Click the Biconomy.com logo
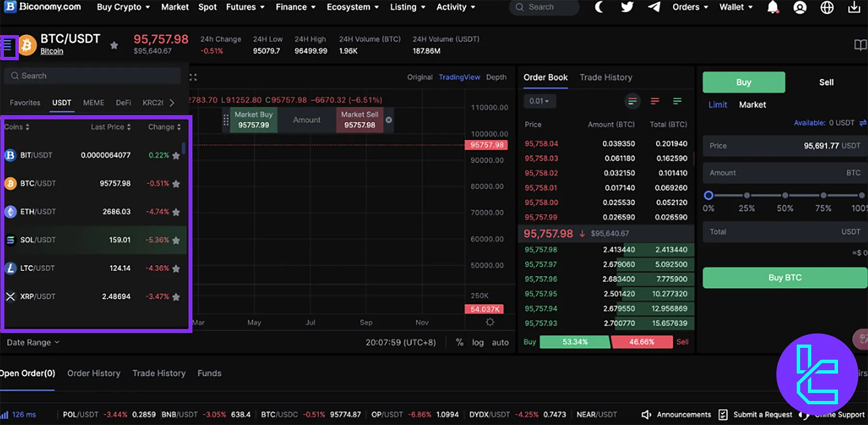The image size is (868, 425). (43, 7)
